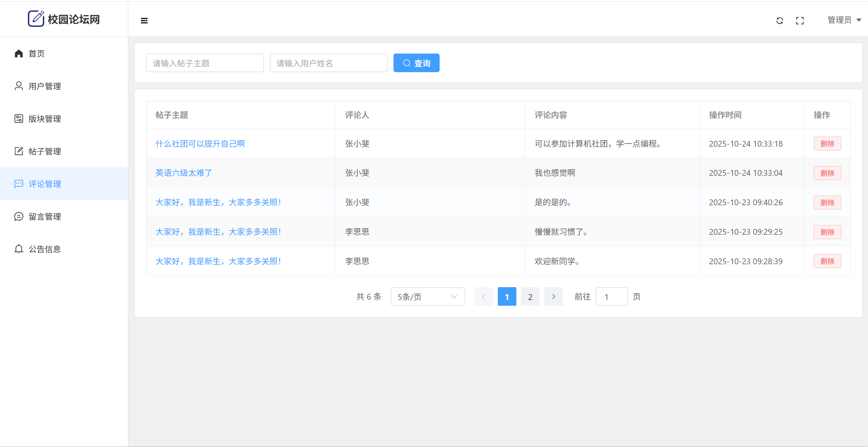Image resolution: width=868 pixels, height=447 pixels.
Task: Open 公告信息 announcement page
Action: [45, 249]
